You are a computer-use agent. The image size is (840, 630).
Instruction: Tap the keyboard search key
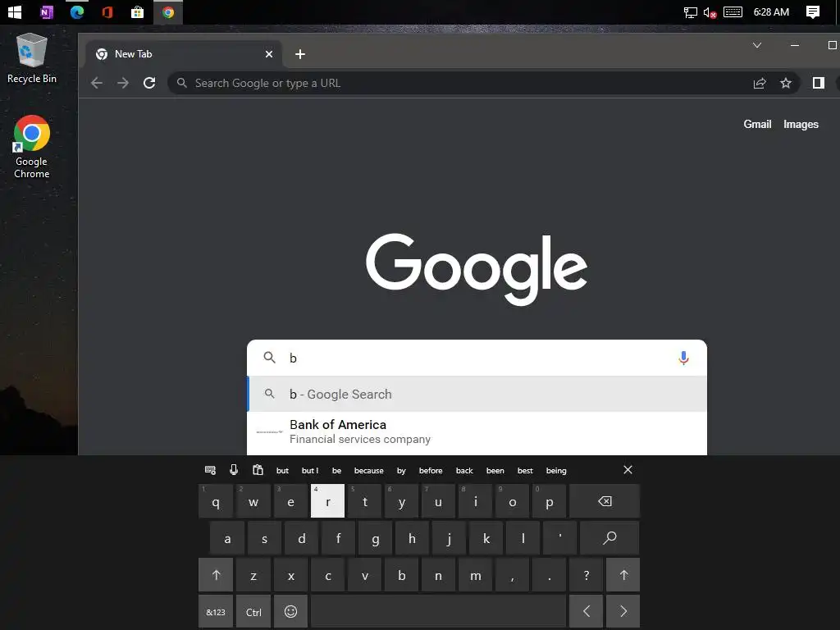click(x=609, y=538)
